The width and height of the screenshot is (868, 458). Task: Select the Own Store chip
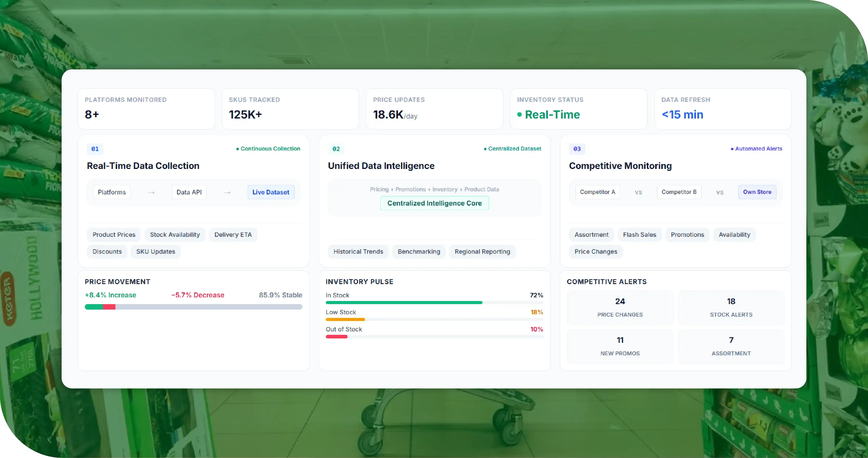point(757,192)
